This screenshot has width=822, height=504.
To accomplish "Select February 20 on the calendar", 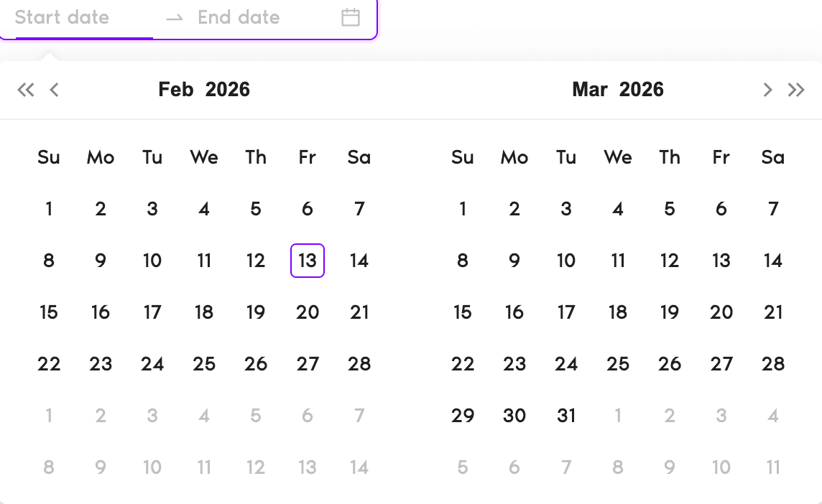I will tap(307, 312).
